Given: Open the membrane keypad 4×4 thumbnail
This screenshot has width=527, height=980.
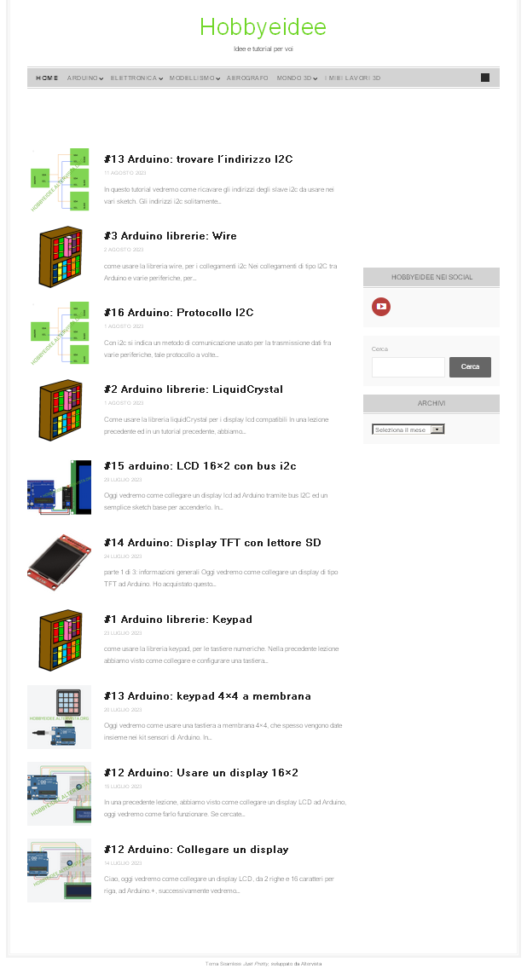Looking at the screenshot, I should pos(60,717).
